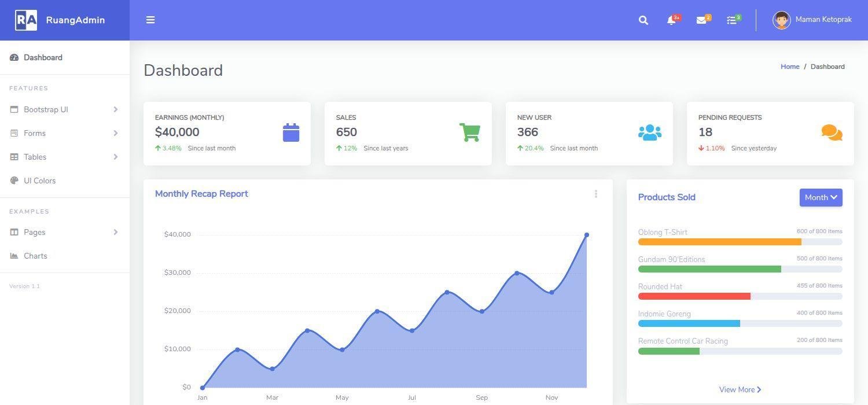Image resolution: width=868 pixels, height=405 pixels.
Task: Click the RuangAdmin brand link
Action: click(x=65, y=20)
